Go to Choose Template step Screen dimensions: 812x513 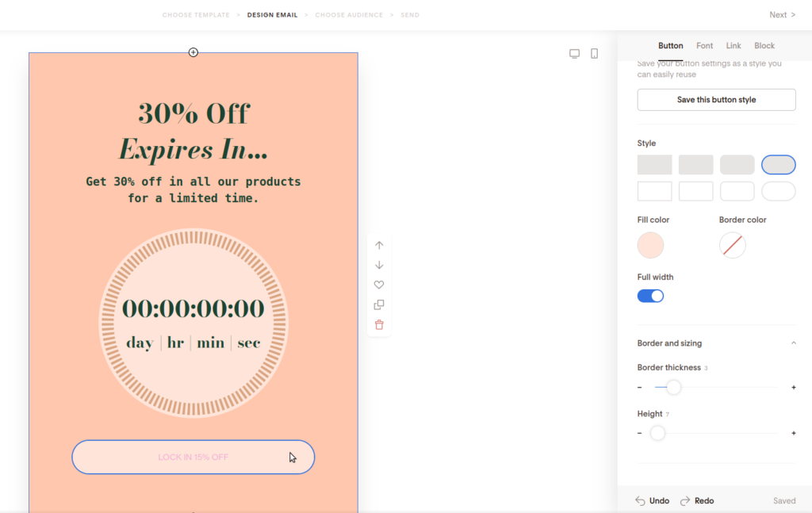(196, 15)
